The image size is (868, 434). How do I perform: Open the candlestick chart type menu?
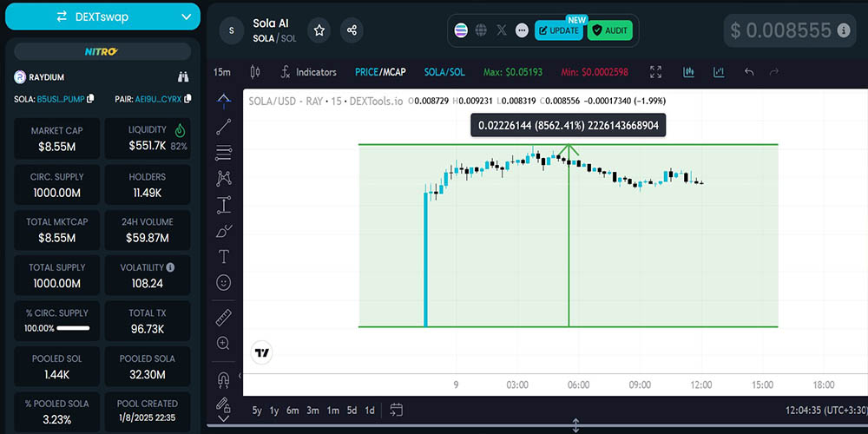[254, 72]
